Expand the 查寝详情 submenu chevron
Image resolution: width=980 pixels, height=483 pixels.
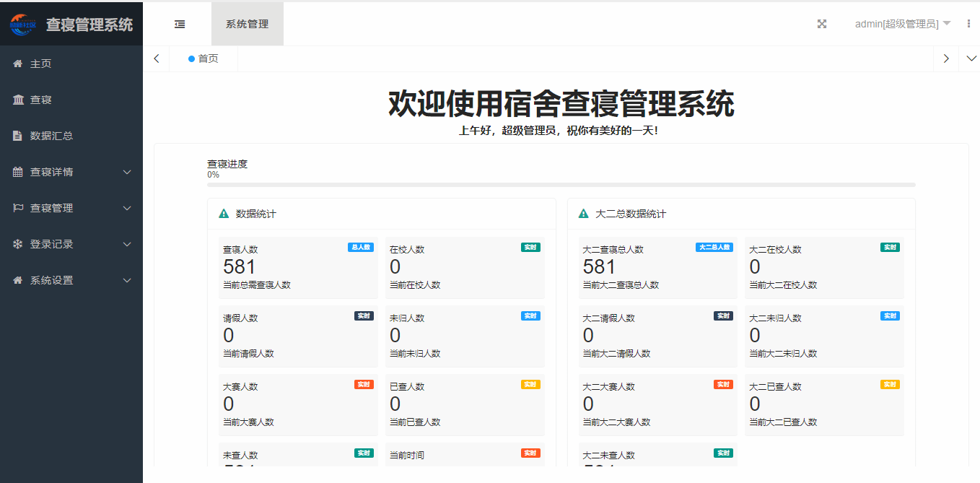tap(127, 172)
